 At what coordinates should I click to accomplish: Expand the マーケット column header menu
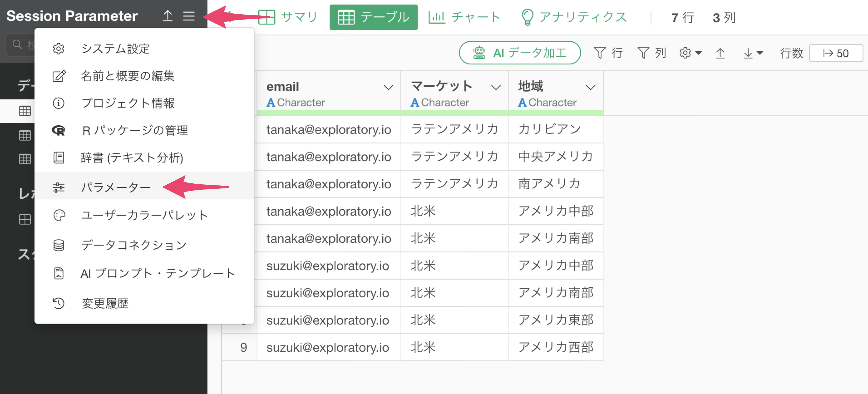click(495, 88)
